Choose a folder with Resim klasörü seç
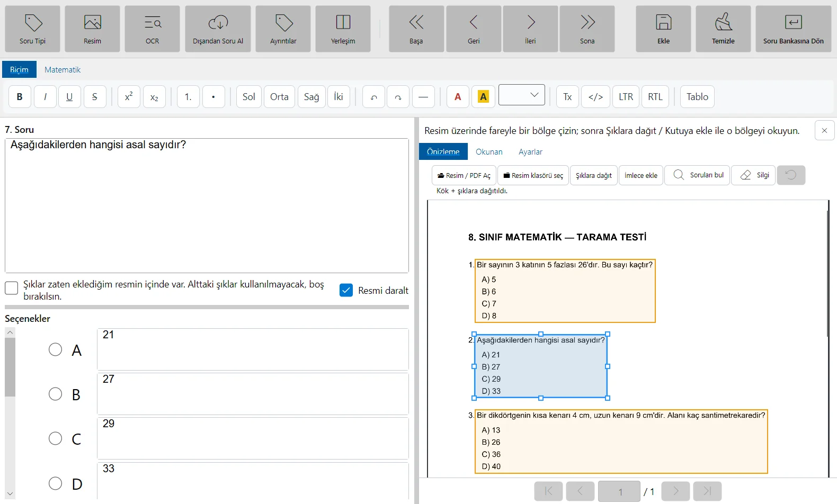This screenshot has height=504, width=837. coord(533,175)
